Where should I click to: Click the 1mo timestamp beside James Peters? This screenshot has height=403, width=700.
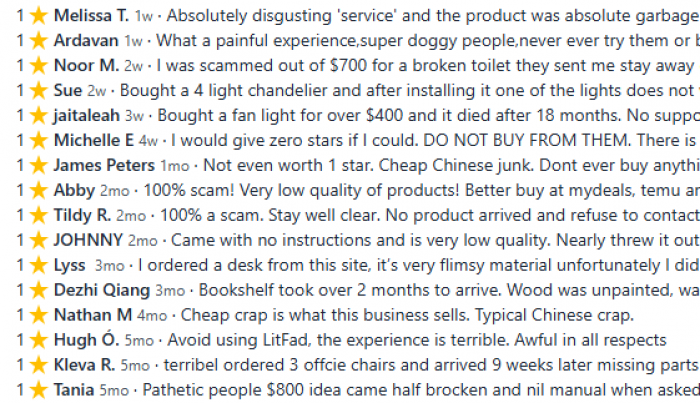pos(175,166)
